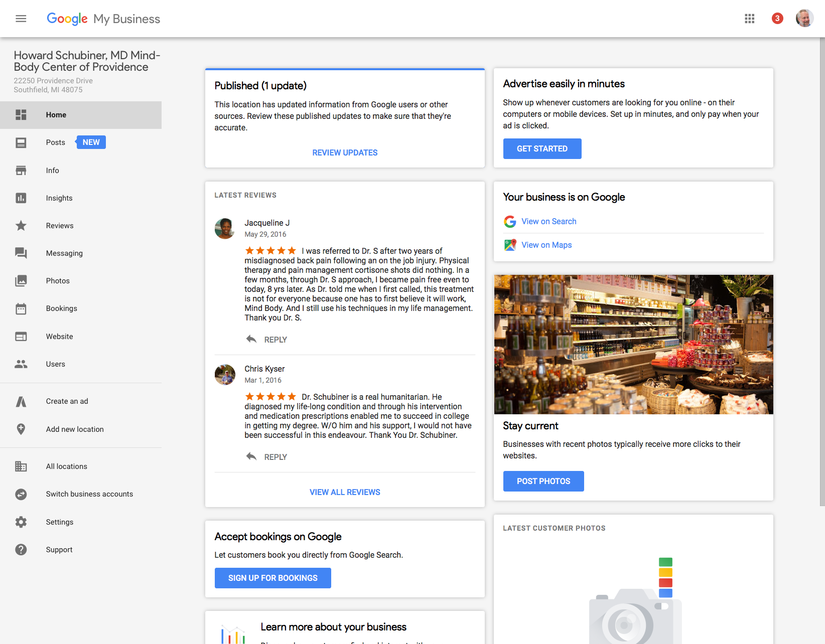Image resolution: width=825 pixels, height=644 pixels.
Task: Click the Add new location pin icon
Action: coord(21,429)
